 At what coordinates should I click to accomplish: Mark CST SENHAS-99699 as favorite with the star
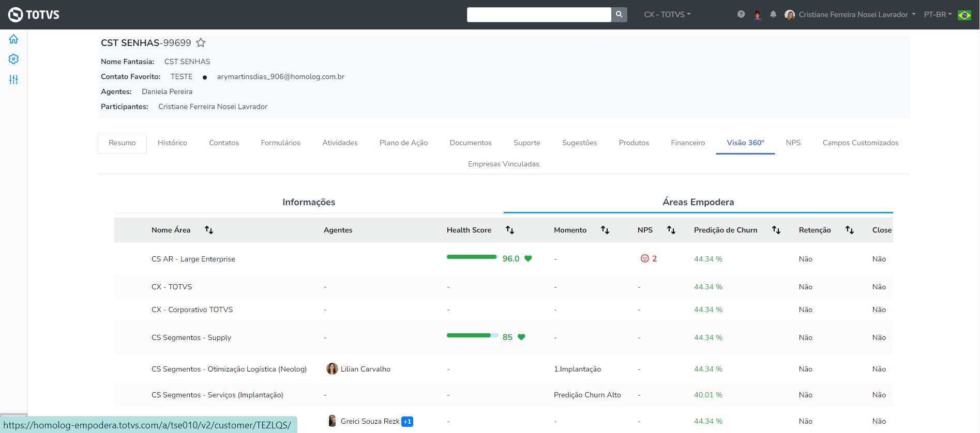point(201,42)
